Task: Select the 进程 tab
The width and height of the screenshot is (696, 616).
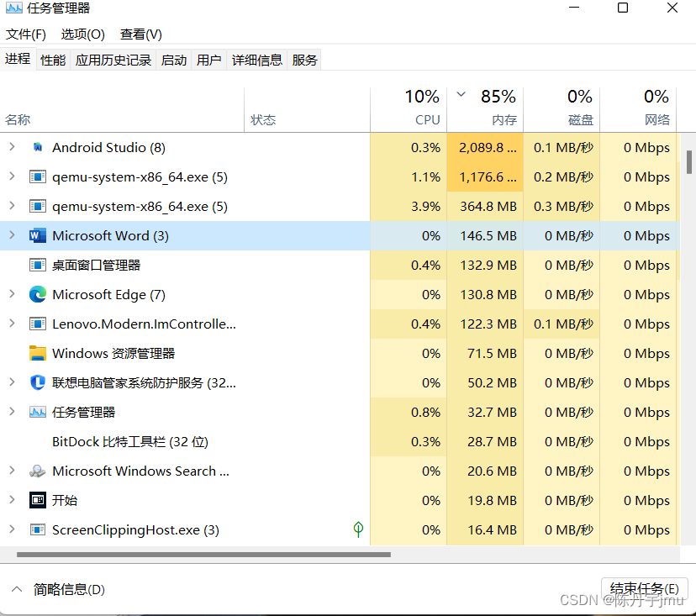Action: tap(18, 59)
